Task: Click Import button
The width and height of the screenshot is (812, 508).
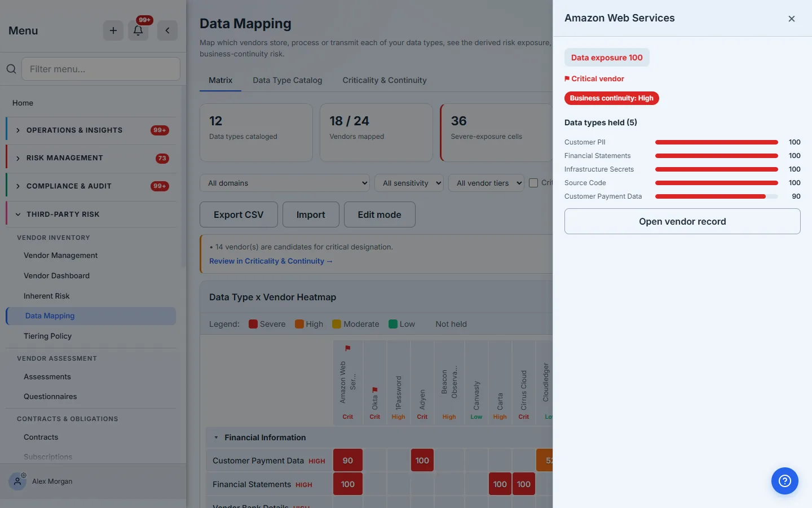Action: coord(311,214)
